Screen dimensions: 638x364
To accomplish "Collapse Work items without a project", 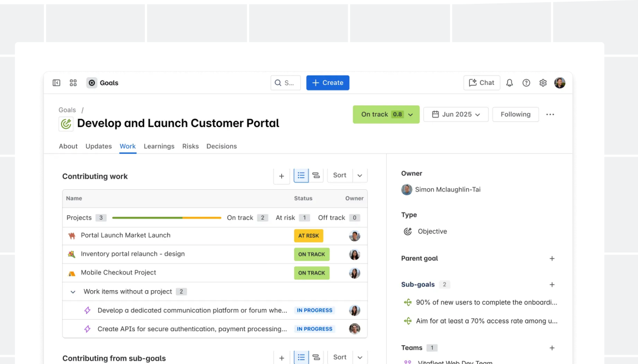I will (73, 292).
